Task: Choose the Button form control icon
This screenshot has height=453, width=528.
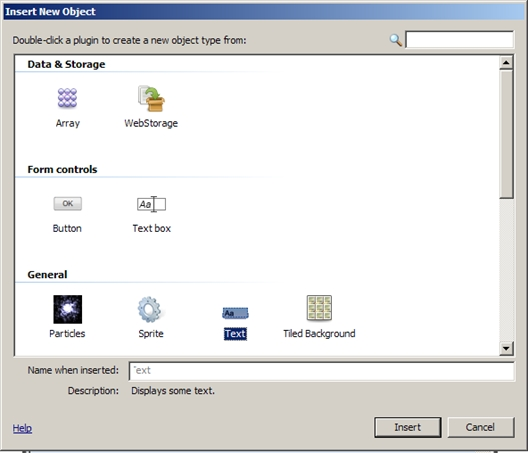Action: (67, 203)
